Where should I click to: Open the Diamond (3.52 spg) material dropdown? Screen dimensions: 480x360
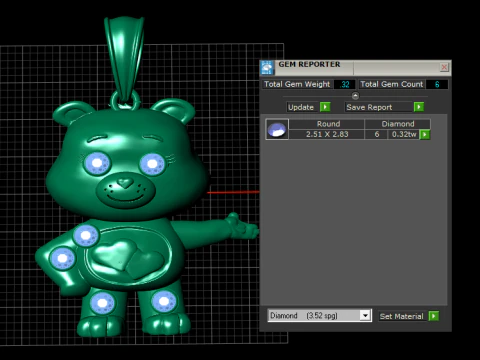point(319,315)
